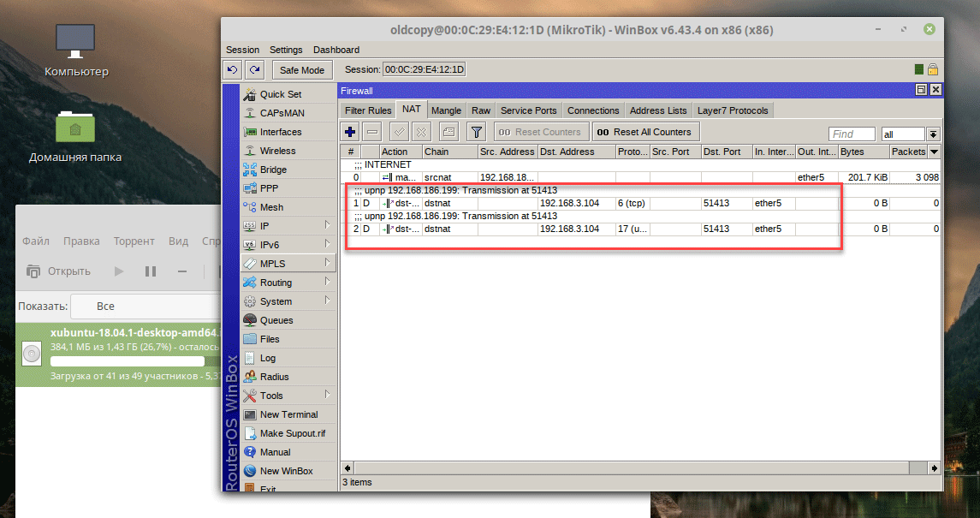Image resolution: width=980 pixels, height=518 pixels.
Task: Click the Session ID field
Action: [x=425, y=69]
